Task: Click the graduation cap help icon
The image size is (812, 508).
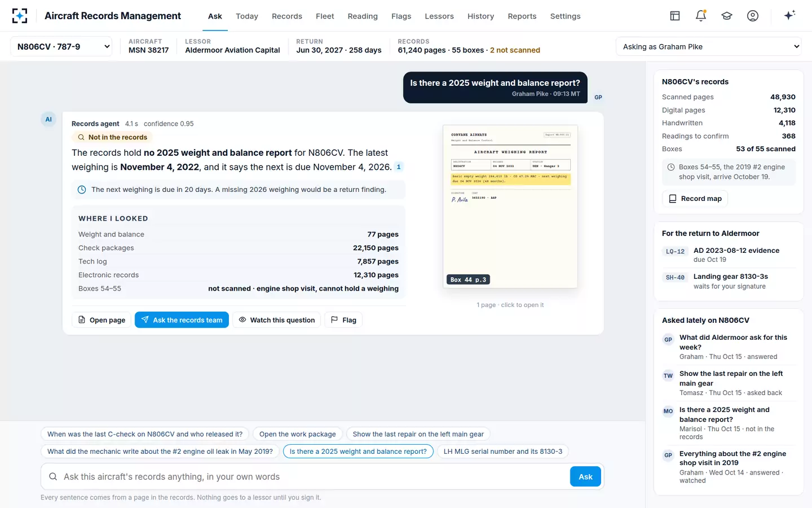Action: coord(727,16)
